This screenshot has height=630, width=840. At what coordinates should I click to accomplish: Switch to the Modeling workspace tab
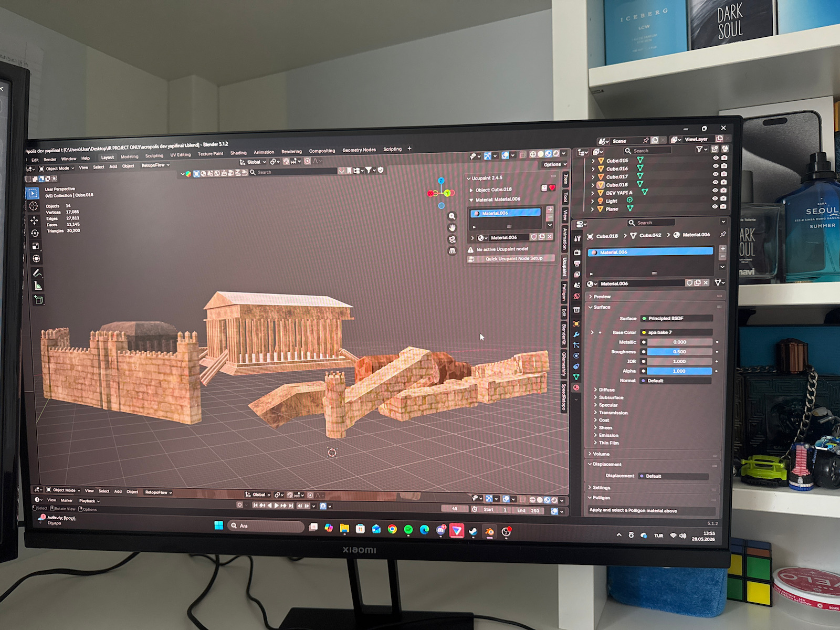tap(130, 156)
